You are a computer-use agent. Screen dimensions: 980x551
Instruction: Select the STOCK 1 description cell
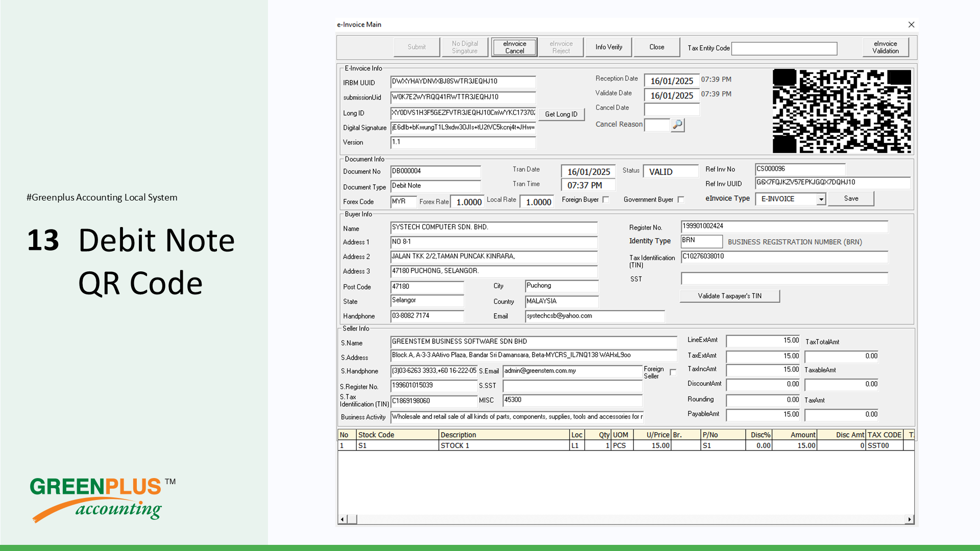point(504,445)
